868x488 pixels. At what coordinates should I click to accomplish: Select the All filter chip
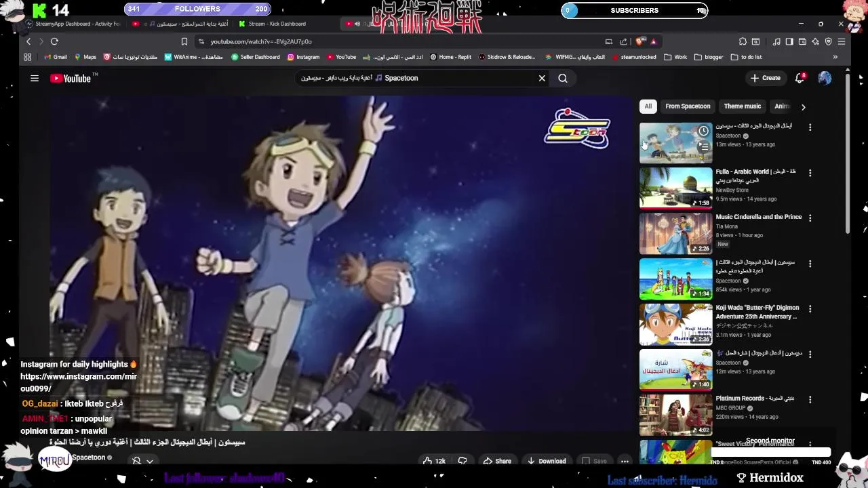(648, 106)
